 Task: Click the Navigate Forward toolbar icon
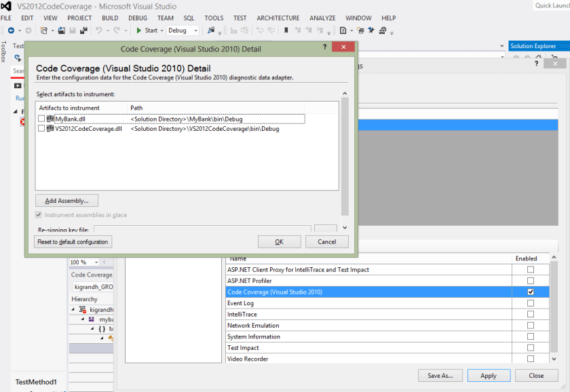tap(26, 30)
